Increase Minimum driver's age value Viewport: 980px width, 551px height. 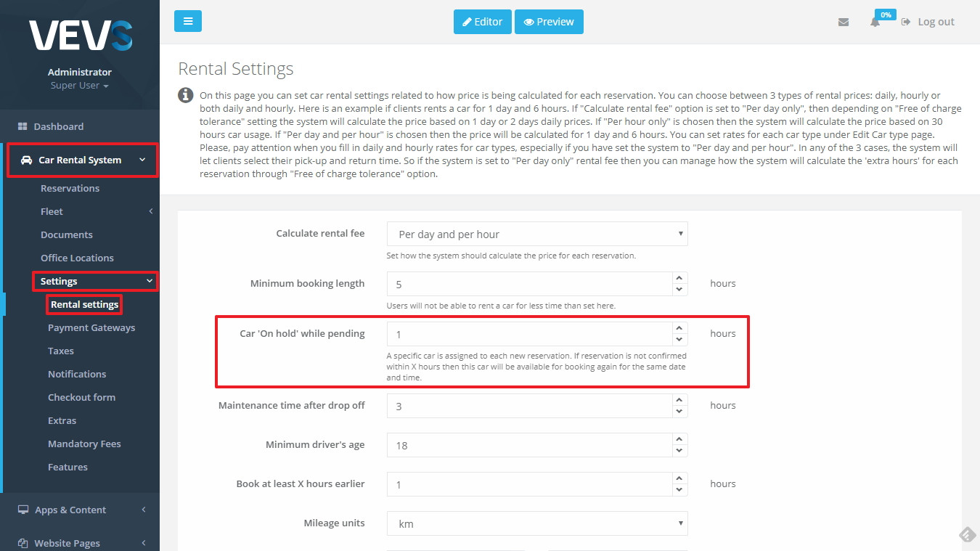pyautogui.click(x=679, y=438)
